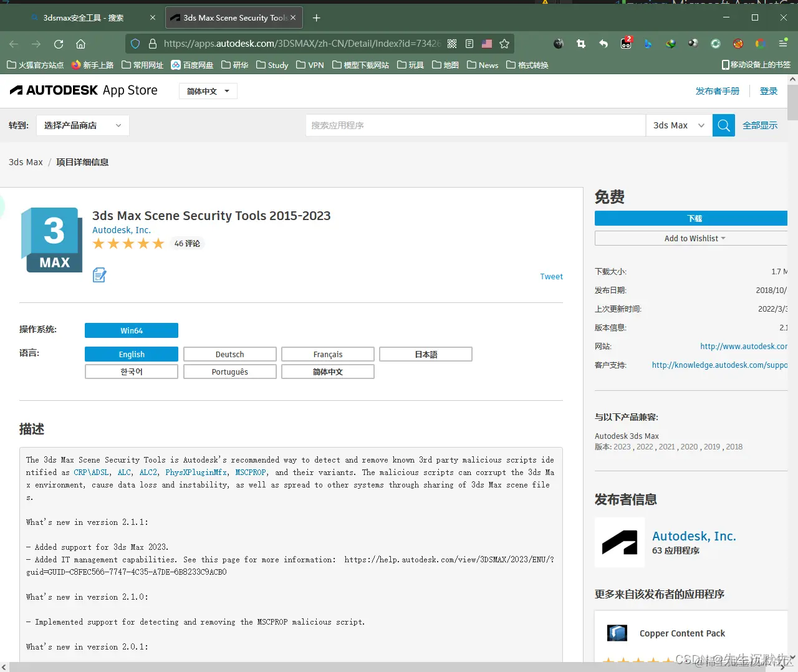Select the Win64 operating system button
The height and width of the screenshot is (672, 798).
tap(132, 330)
